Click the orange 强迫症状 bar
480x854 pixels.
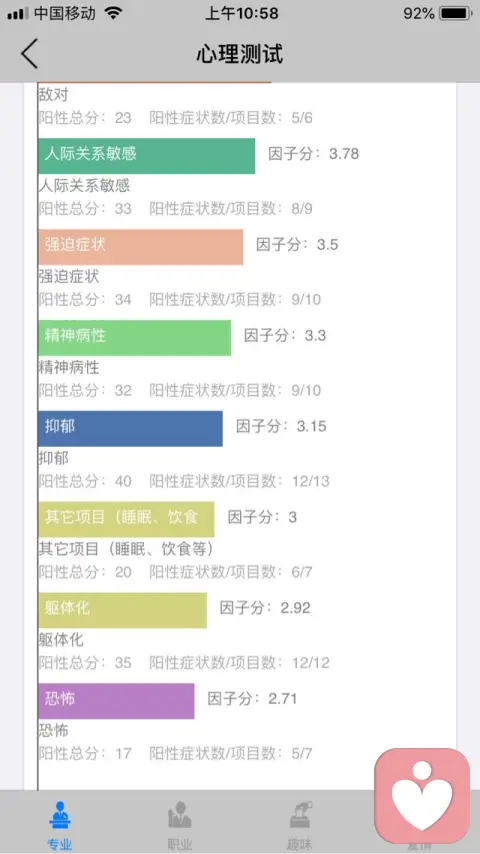click(141, 247)
